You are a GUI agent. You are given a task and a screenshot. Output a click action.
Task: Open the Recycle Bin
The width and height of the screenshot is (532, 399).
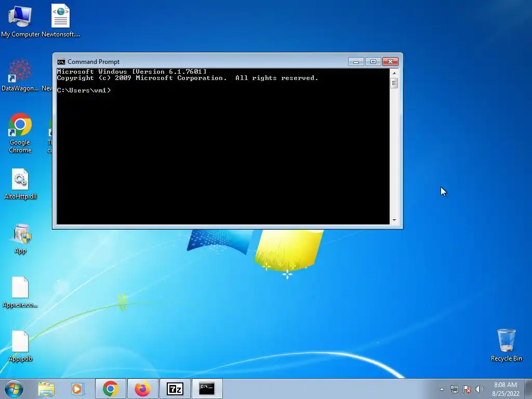[506, 345]
